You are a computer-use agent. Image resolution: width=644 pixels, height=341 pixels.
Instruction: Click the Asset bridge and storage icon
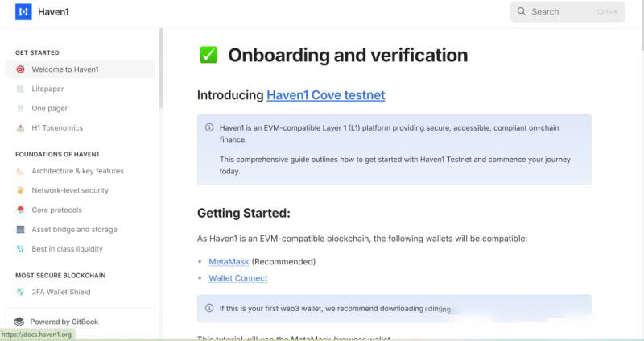pos(20,230)
